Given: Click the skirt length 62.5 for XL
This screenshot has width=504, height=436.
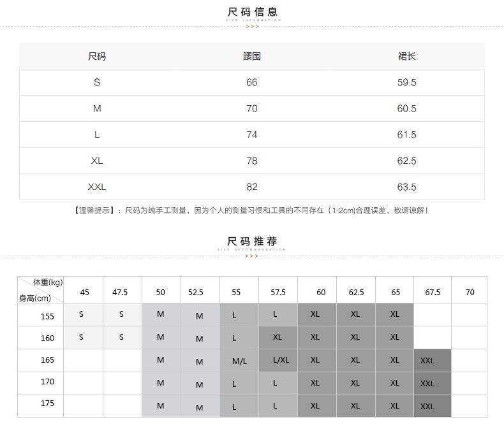Looking at the screenshot, I should [406, 161].
